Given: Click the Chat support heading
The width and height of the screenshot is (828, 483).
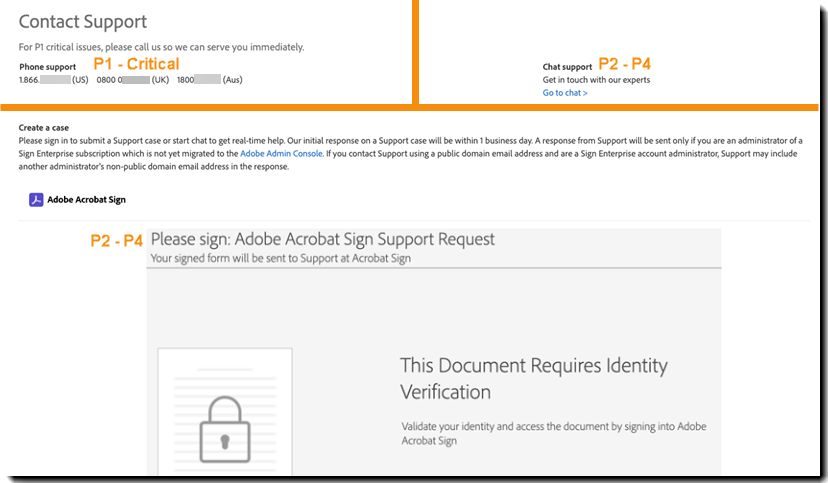Looking at the screenshot, I should (x=567, y=67).
